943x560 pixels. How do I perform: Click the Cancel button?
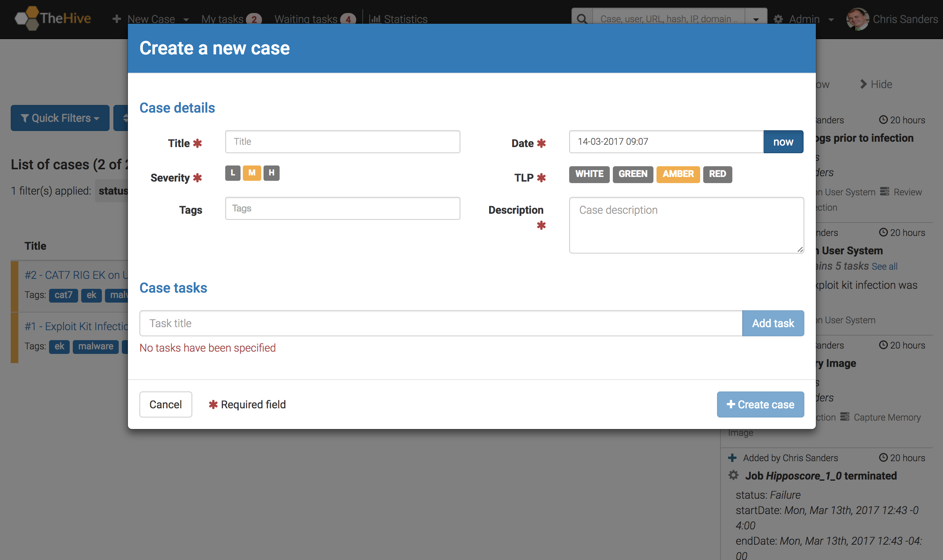pos(165,404)
